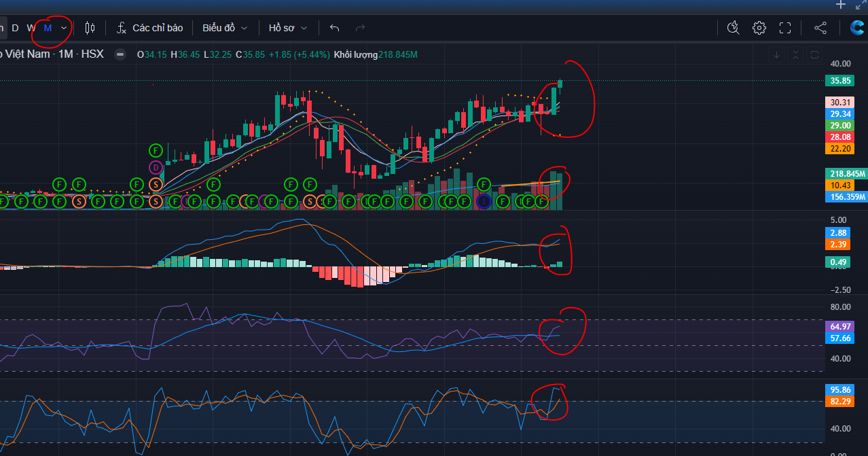Click the RSI value label 64.97
The height and width of the screenshot is (456, 868).
coord(840,327)
